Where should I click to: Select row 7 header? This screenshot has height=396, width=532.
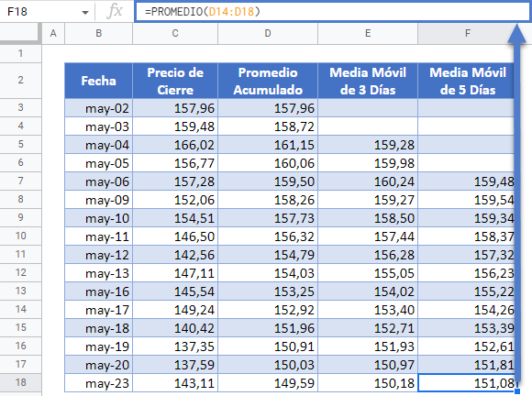[21, 181]
